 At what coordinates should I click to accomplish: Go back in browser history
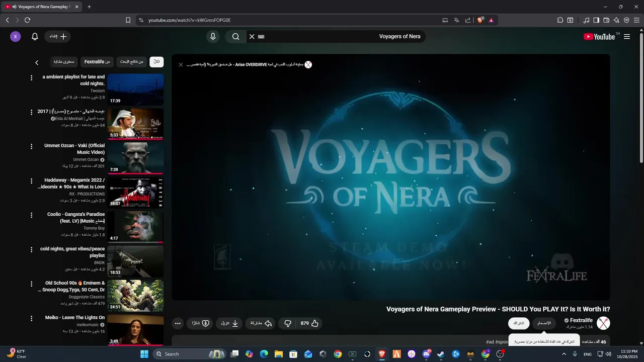coord(7,20)
